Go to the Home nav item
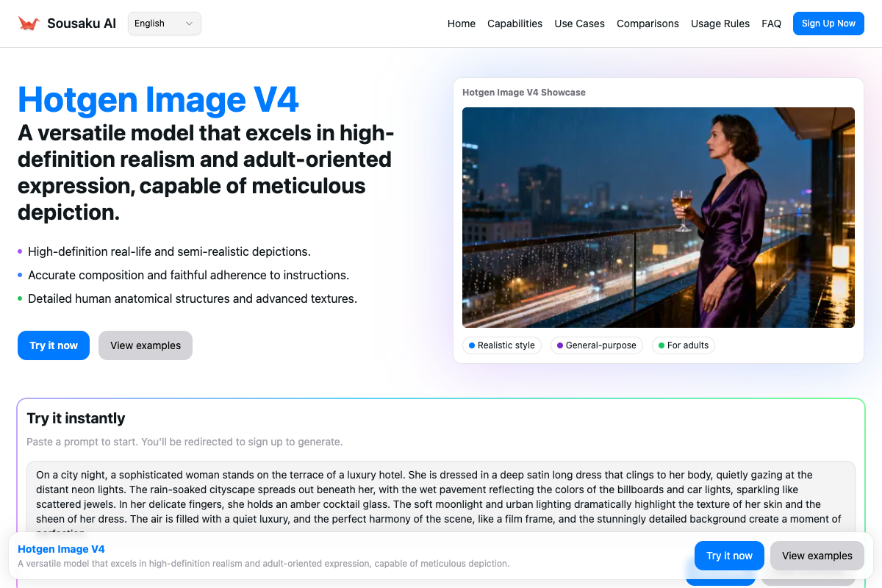This screenshot has height=588, width=882. (461, 24)
